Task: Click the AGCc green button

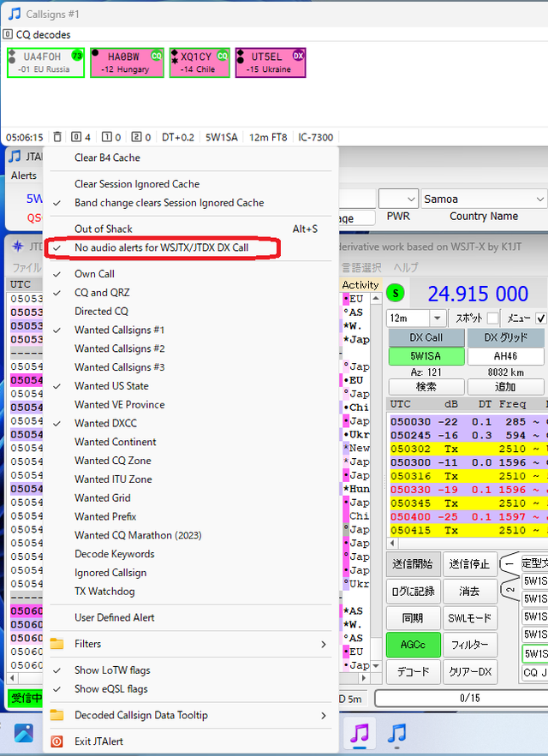Action: [413, 645]
